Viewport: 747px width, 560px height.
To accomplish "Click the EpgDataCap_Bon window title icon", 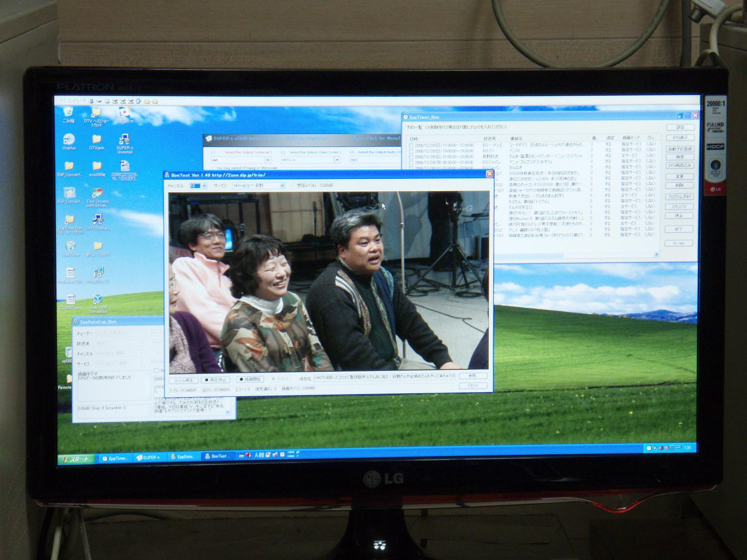I will [76, 322].
